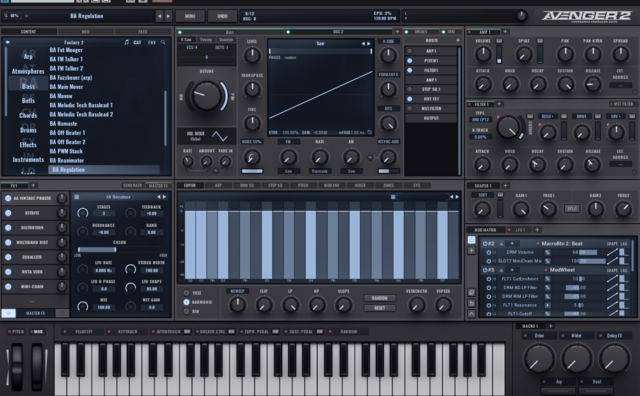The width and height of the screenshot is (640, 396).
Task: Add a new FX rack with plus icon
Action: point(33,185)
